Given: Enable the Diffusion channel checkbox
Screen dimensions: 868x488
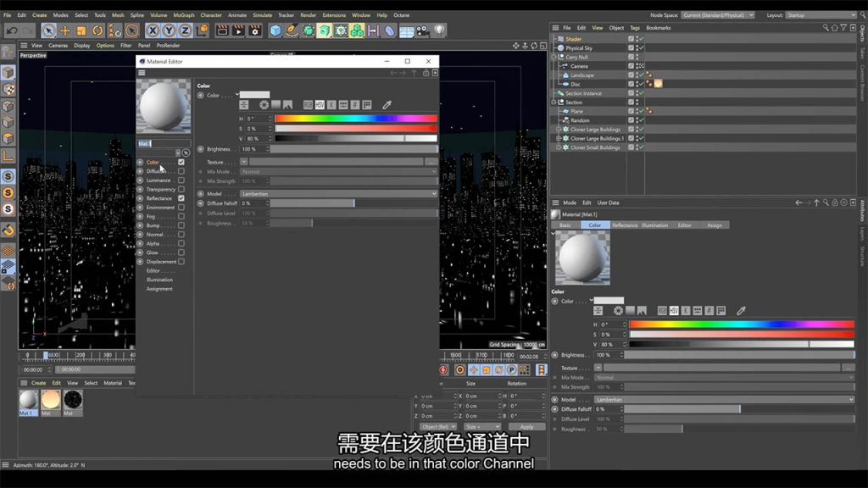Looking at the screenshot, I should [x=181, y=171].
